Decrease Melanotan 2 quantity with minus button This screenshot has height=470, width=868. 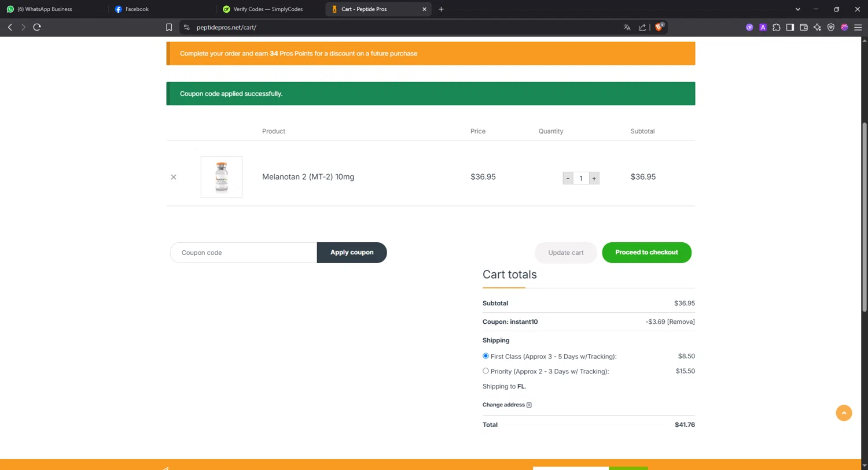[x=568, y=178]
